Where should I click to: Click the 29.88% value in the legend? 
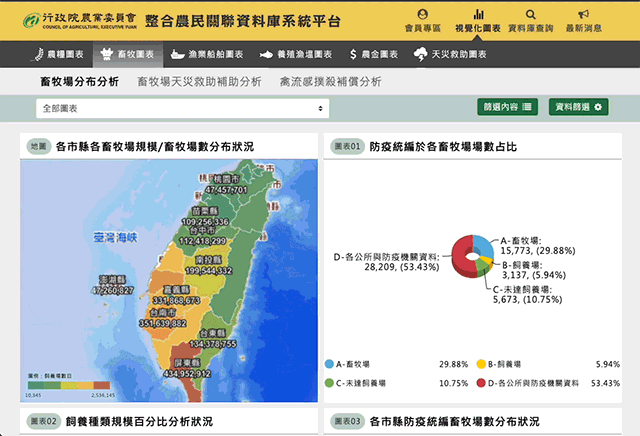pos(453,364)
